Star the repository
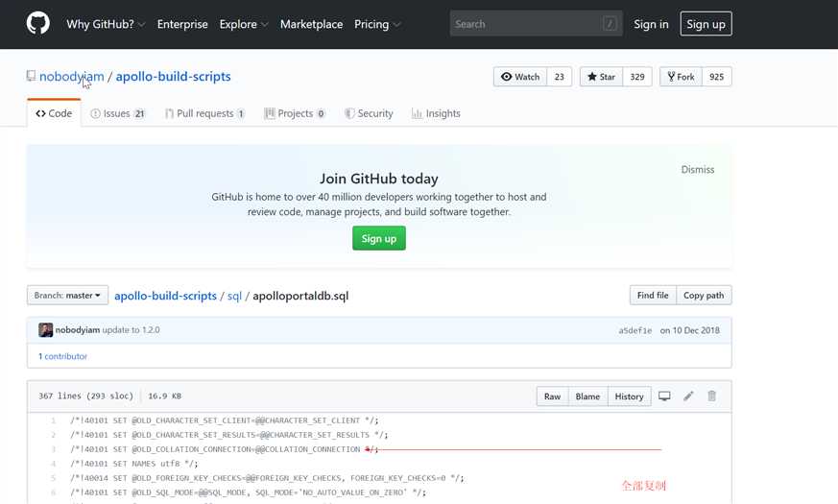 point(601,77)
